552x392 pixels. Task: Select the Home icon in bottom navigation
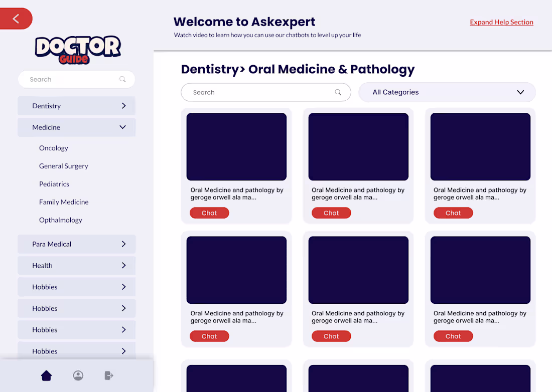46,375
